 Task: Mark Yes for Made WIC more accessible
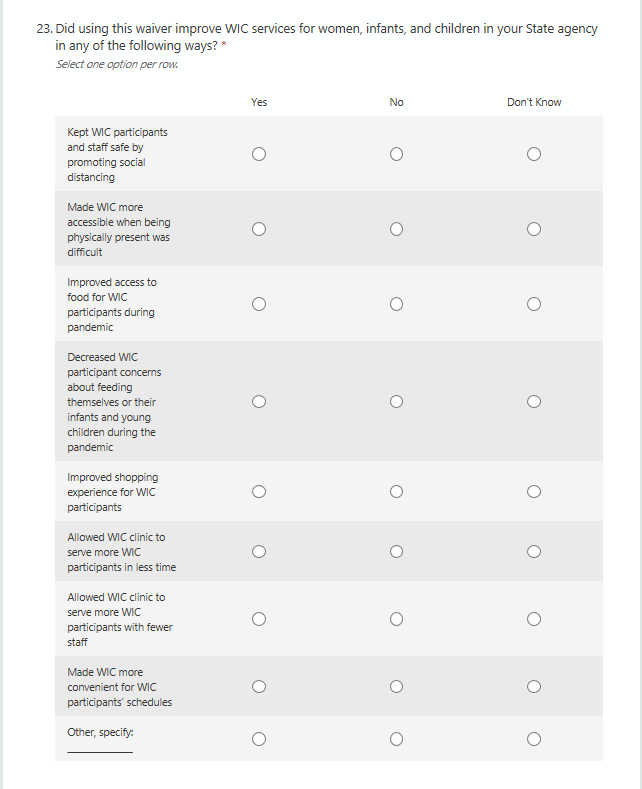259,229
